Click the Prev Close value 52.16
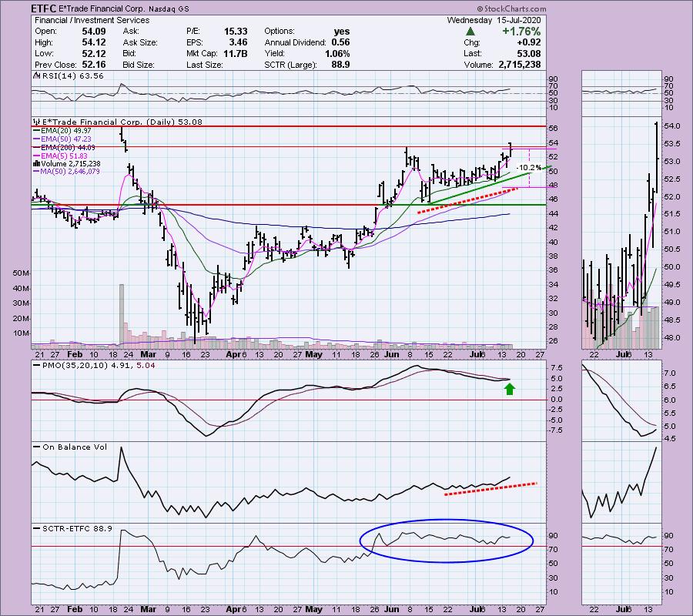 [94, 65]
